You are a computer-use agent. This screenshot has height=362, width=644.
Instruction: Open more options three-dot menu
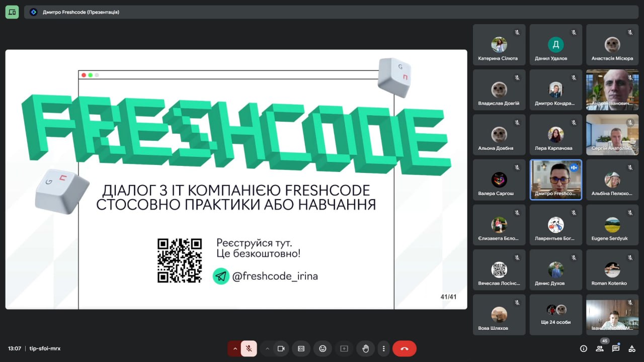384,348
